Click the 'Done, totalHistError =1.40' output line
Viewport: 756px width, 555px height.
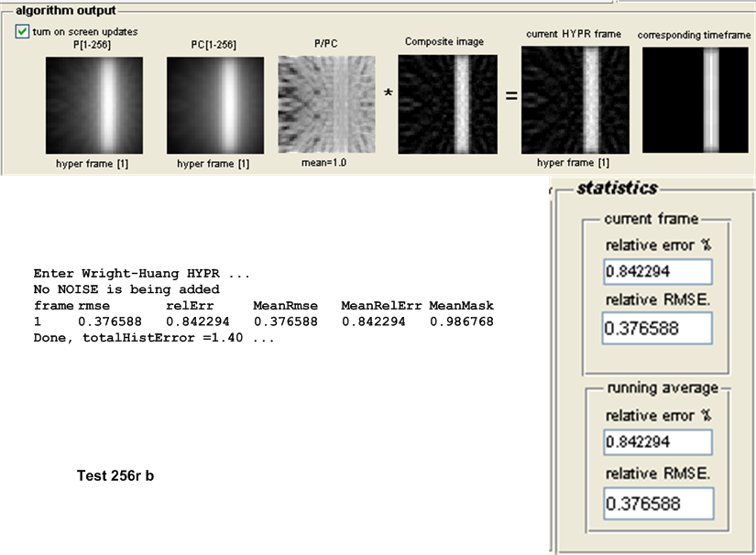154,338
